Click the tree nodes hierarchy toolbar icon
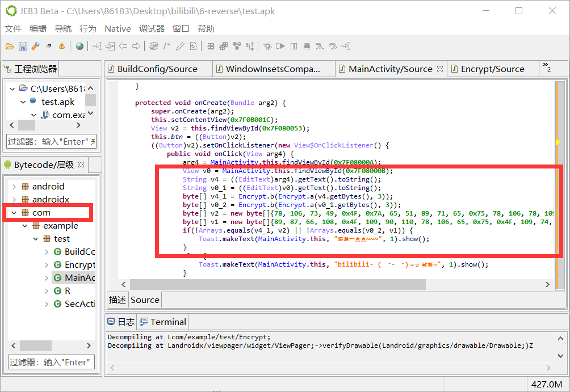This screenshot has width=570, height=392. (250, 46)
